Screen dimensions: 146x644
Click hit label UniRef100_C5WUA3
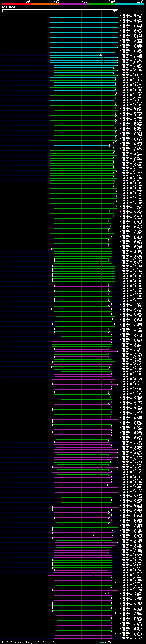(x=131, y=45)
